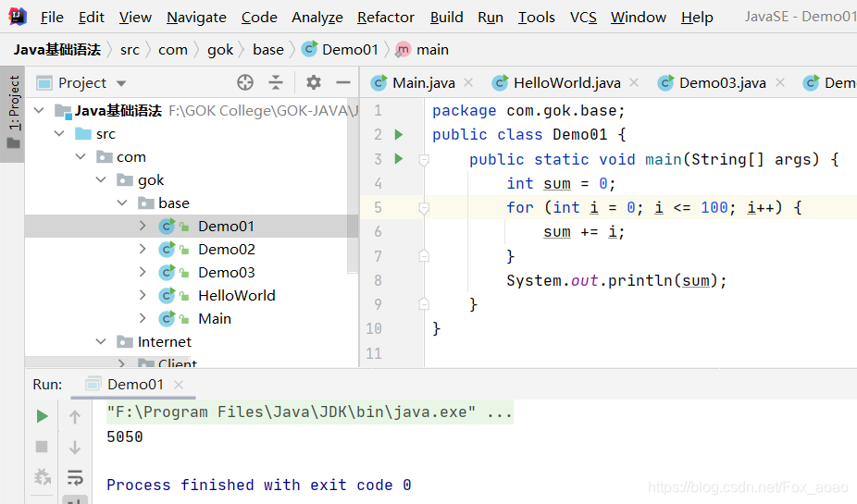Open the File menu
The width and height of the screenshot is (857, 504).
(52, 18)
